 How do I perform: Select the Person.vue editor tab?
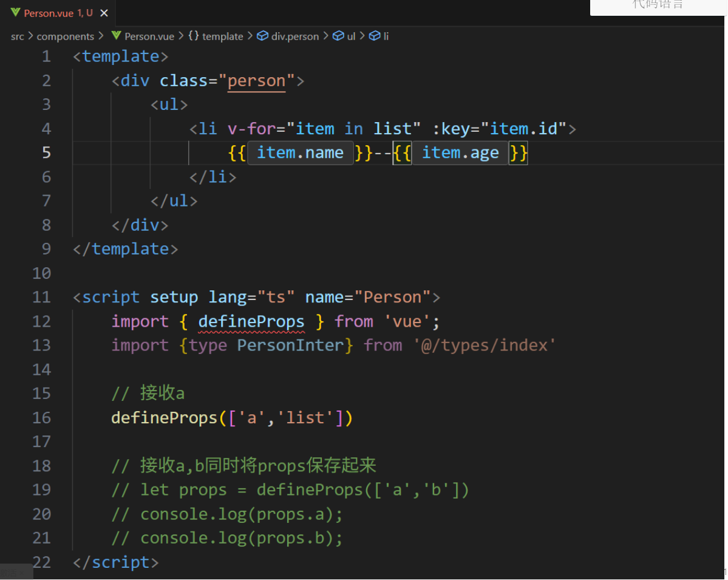tap(59, 13)
